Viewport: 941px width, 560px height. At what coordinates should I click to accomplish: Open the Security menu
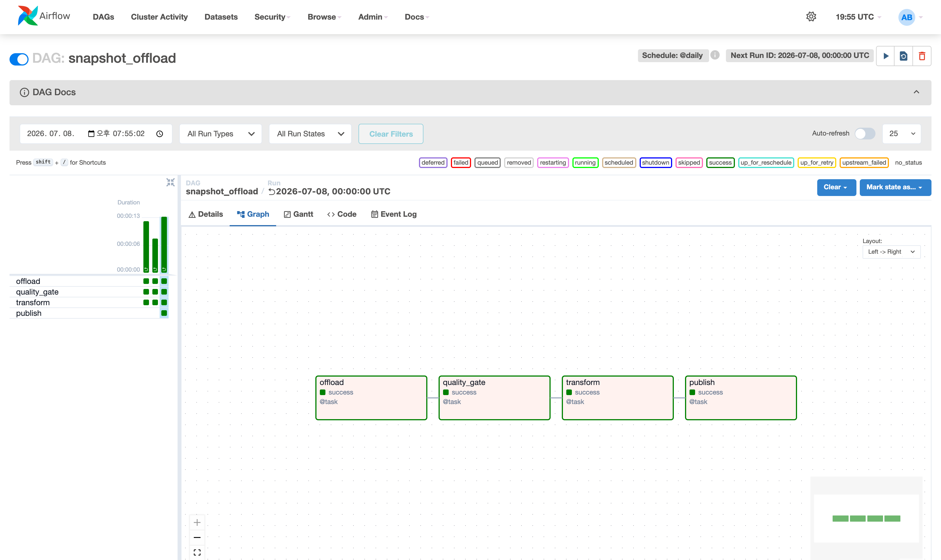click(x=272, y=17)
